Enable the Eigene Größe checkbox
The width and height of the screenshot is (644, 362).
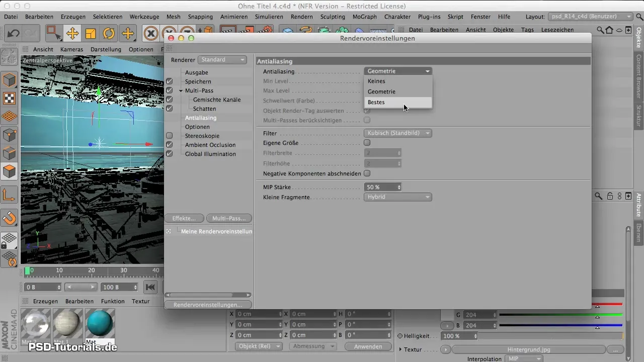point(367,143)
